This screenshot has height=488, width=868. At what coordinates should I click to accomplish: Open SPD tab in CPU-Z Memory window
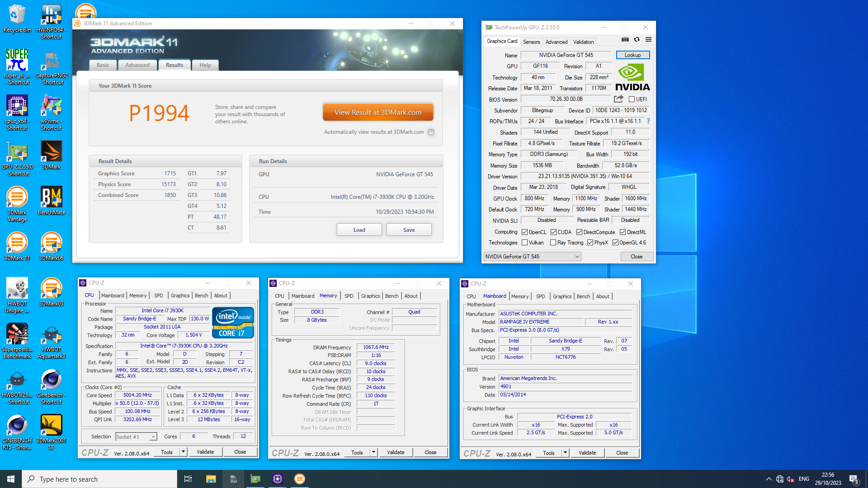349,296
